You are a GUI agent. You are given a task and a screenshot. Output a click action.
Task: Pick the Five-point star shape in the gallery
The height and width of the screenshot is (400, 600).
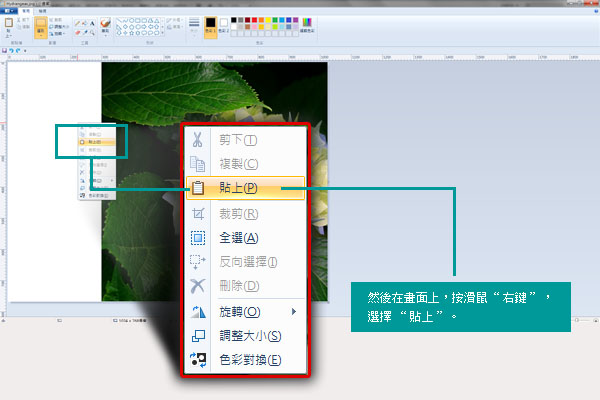(x=131, y=33)
